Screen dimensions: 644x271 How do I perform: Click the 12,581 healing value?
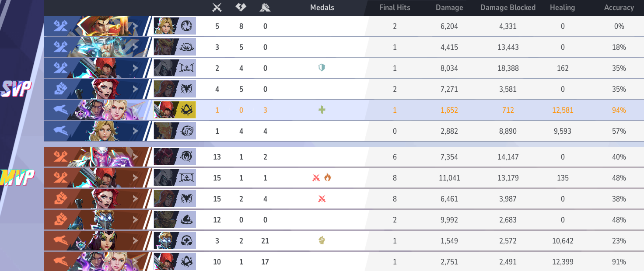[x=562, y=110]
